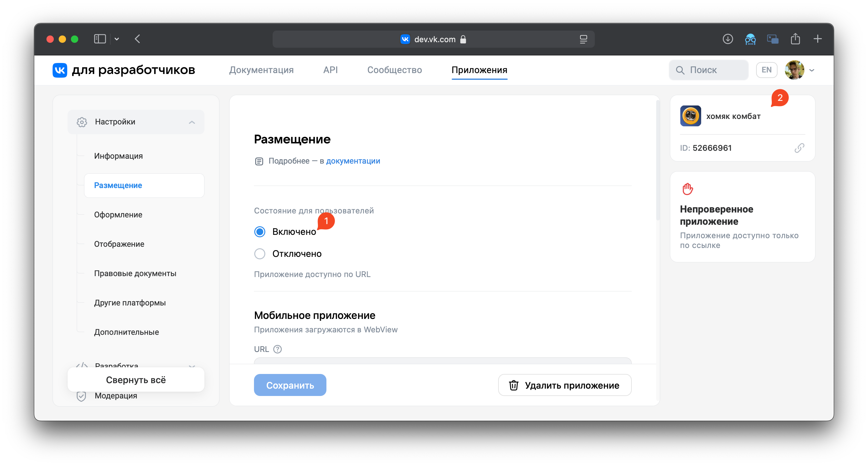Screen dimensions: 868x466
Task: Collapse the Настройки section
Action: [192, 122]
